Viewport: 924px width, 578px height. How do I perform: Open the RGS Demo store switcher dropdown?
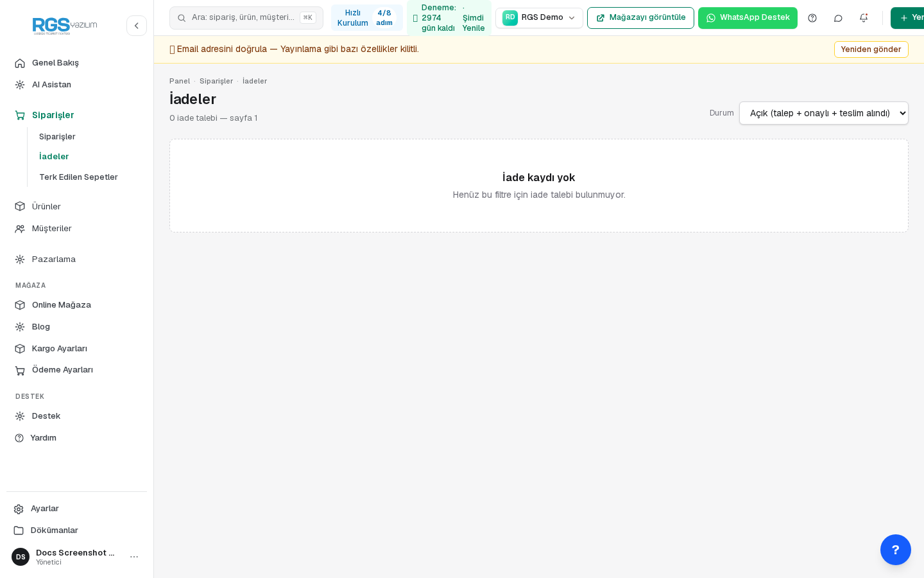[539, 18]
